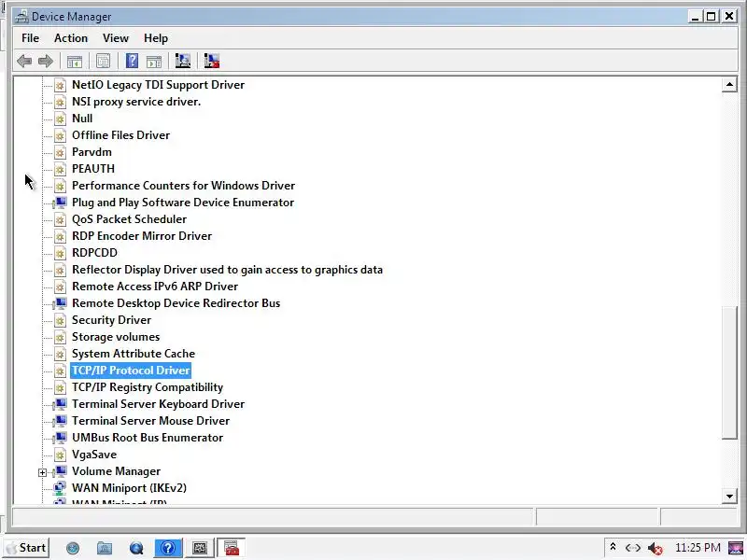747x560 pixels.
Task: Open the Action menu
Action: click(x=71, y=38)
